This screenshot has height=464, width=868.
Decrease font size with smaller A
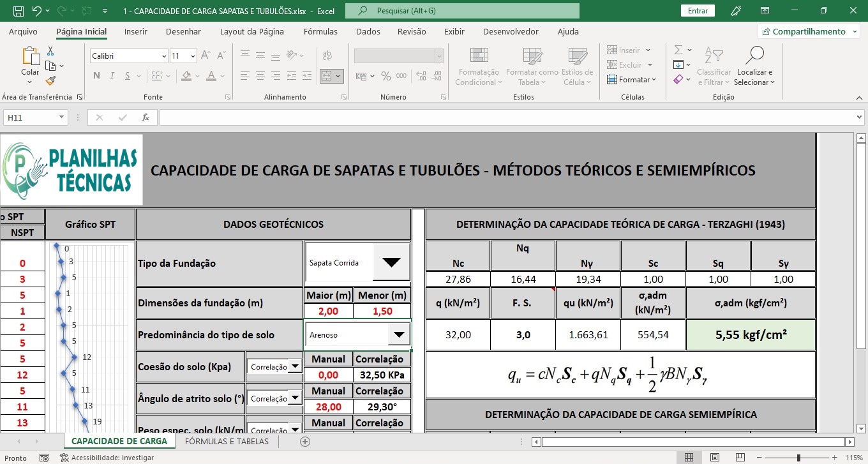pyautogui.click(x=220, y=56)
